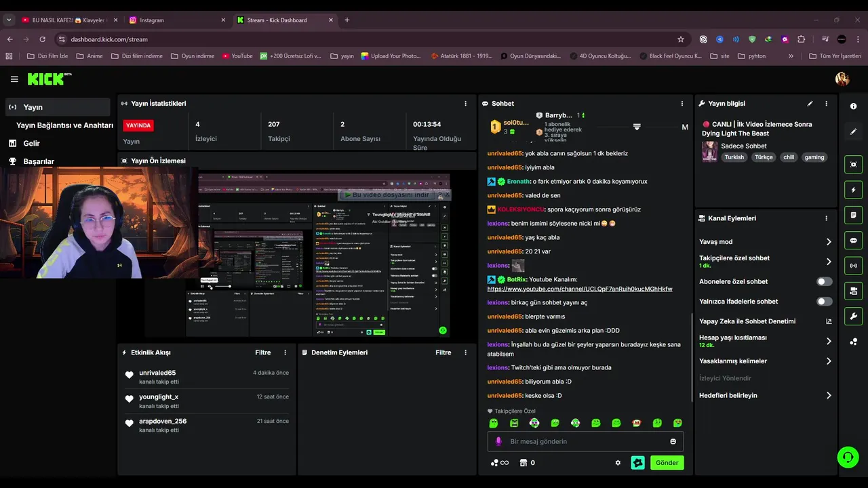868x488 pixels.
Task: Open the emoji picker in the message box
Action: click(x=673, y=441)
